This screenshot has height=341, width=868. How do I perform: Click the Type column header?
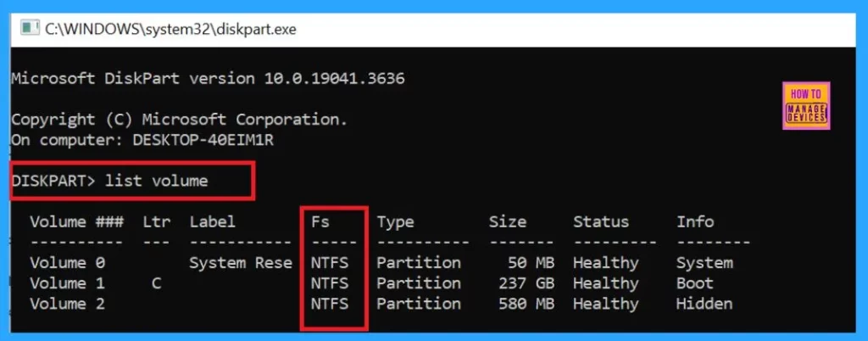[395, 222]
